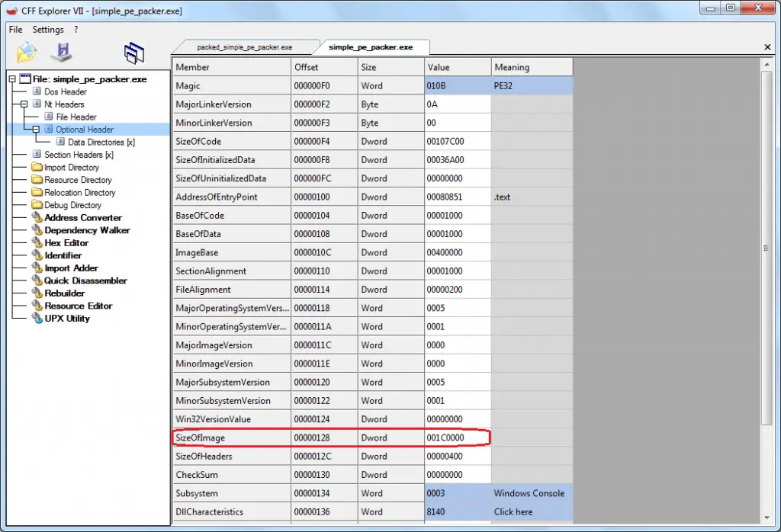This screenshot has width=781, height=532.
Task: Open the UPX Utility
Action: click(63, 318)
